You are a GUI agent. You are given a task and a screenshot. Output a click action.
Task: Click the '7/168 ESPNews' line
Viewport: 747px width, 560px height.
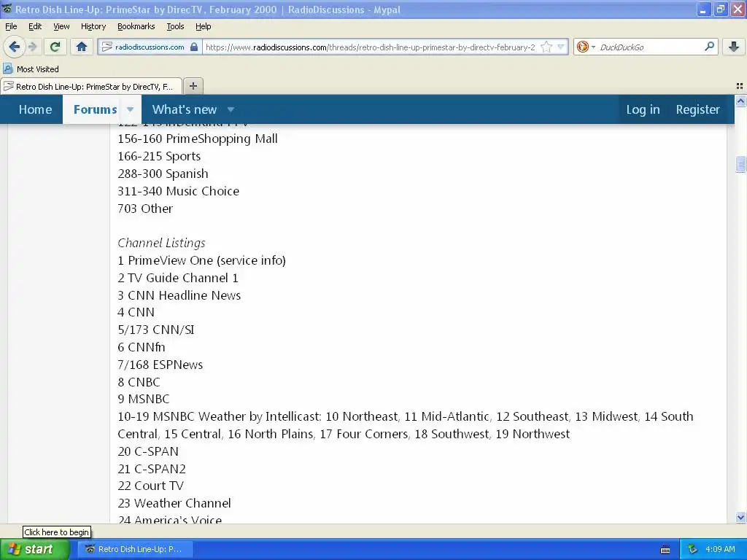(x=160, y=365)
